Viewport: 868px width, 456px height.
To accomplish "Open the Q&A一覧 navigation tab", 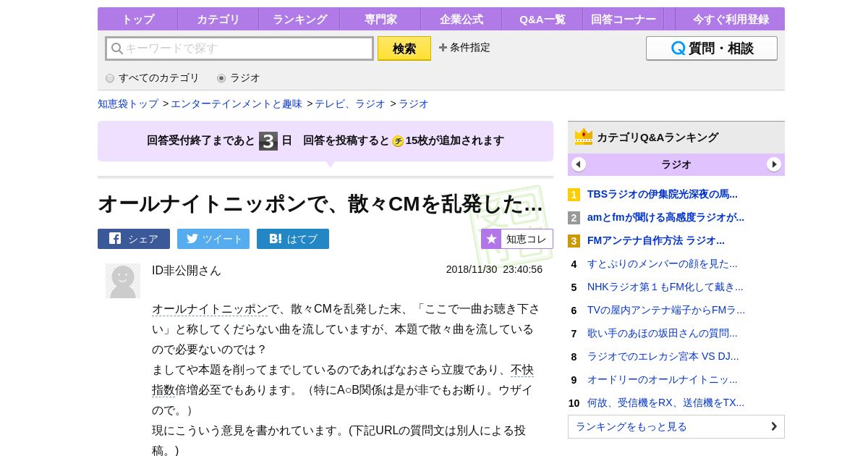I will click(542, 20).
